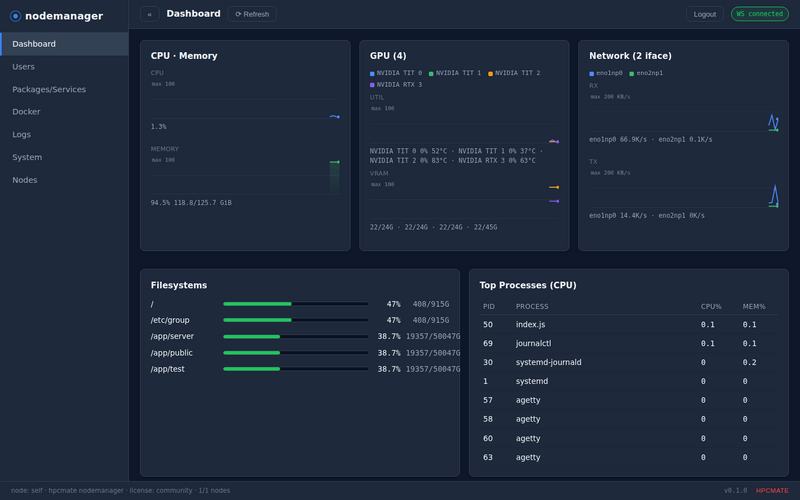
Task: Click the VRAM totals 22/24G line
Action: [x=433, y=227]
